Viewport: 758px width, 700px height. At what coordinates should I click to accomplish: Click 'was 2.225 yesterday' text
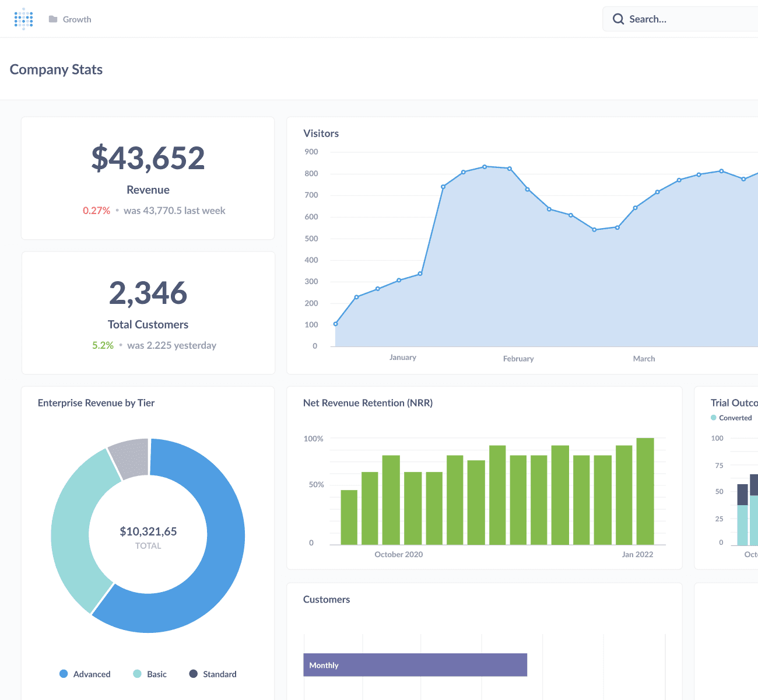click(x=171, y=345)
